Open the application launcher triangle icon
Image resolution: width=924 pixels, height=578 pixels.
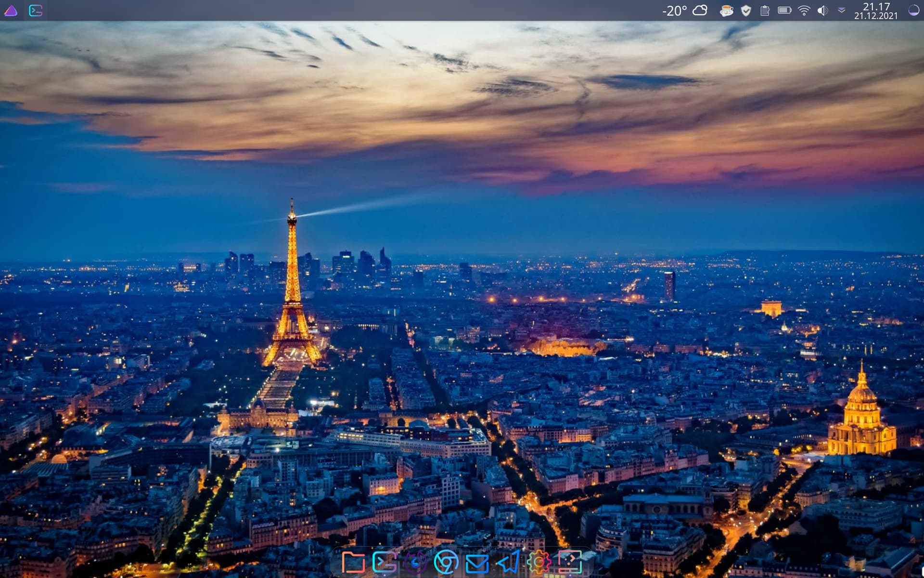[11, 11]
